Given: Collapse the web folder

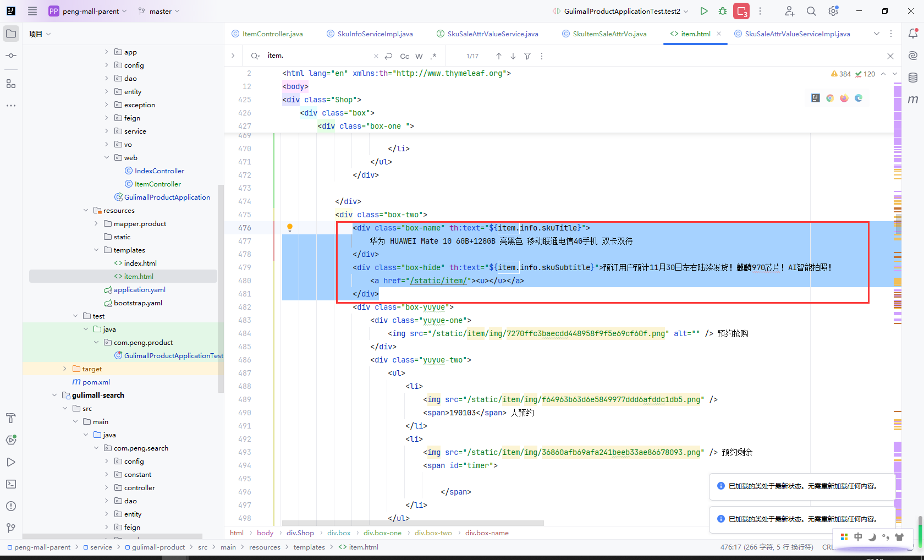Looking at the screenshot, I should tap(107, 158).
